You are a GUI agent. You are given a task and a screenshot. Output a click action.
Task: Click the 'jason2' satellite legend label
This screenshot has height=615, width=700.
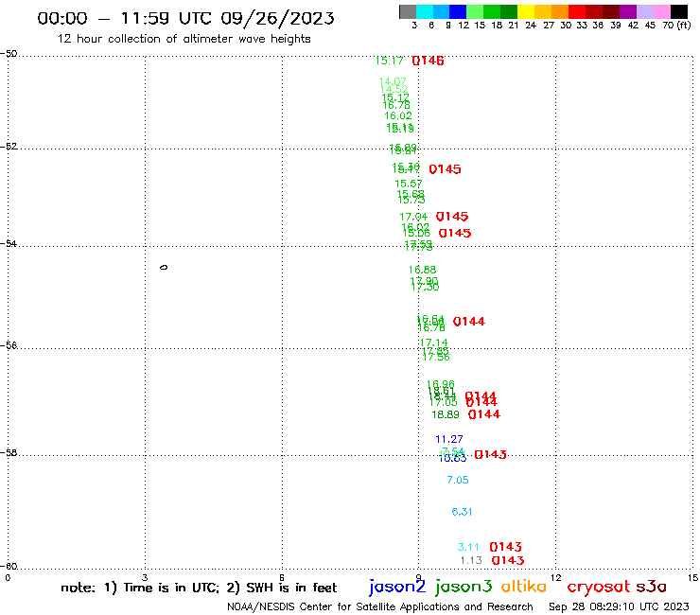(x=397, y=587)
